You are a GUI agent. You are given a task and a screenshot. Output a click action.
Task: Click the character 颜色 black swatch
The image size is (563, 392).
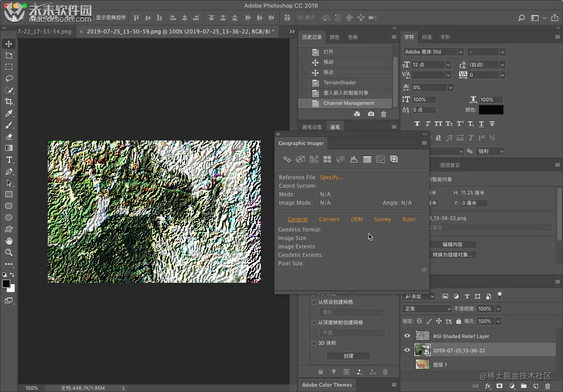(491, 110)
